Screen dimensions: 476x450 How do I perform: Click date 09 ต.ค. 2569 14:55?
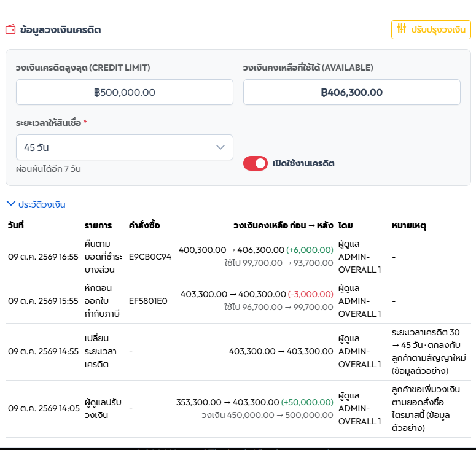[43, 351]
